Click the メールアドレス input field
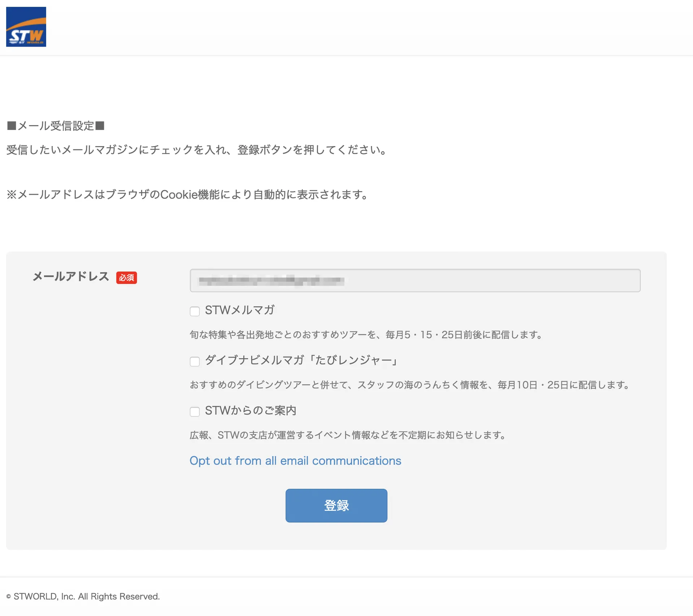 pos(415,280)
